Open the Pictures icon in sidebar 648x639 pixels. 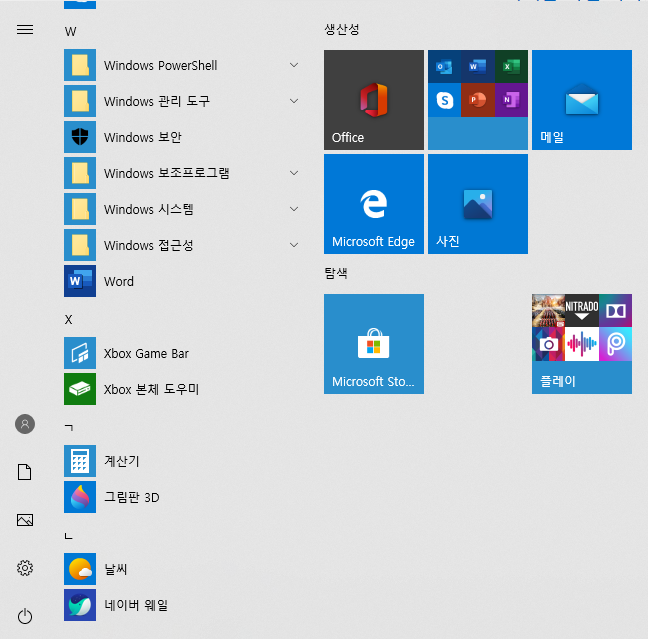click(x=25, y=520)
